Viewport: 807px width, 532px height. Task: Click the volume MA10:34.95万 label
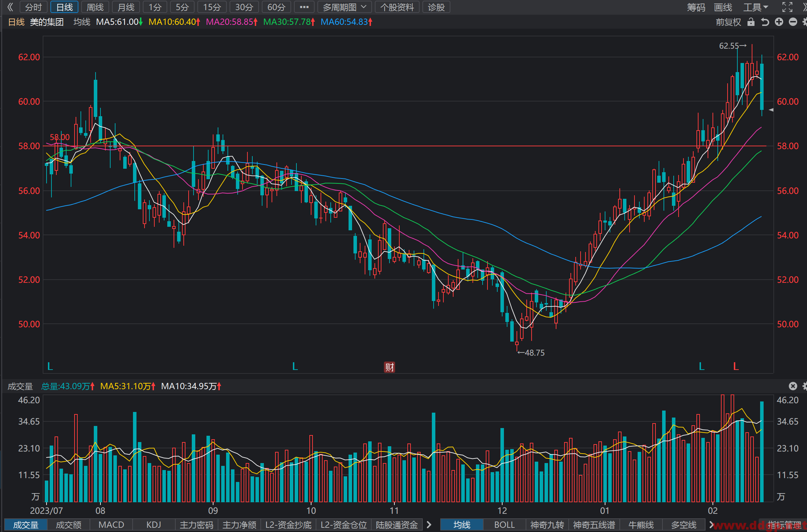click(x=191, y=386)
